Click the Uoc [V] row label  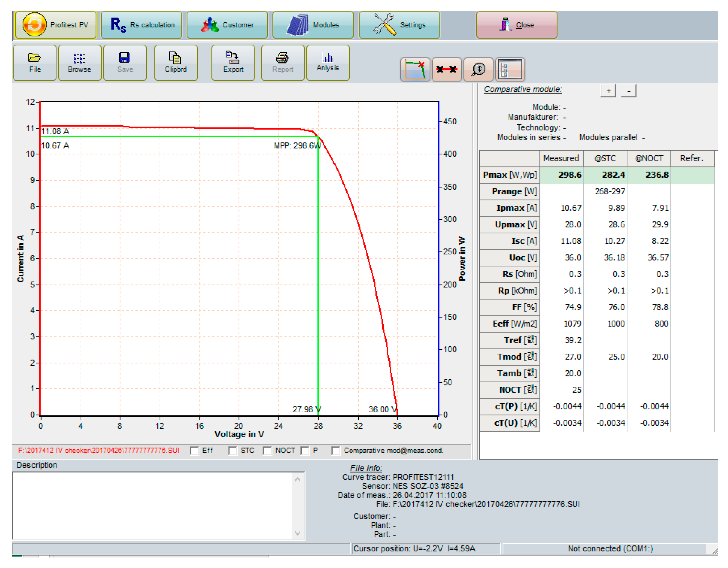point(510,257)
